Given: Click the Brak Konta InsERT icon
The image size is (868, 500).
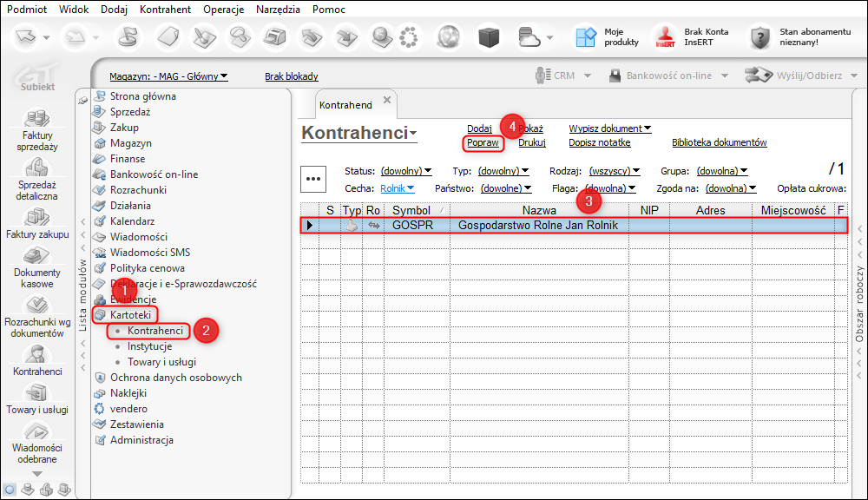Looking at the screenshot, I should point(666,37).
